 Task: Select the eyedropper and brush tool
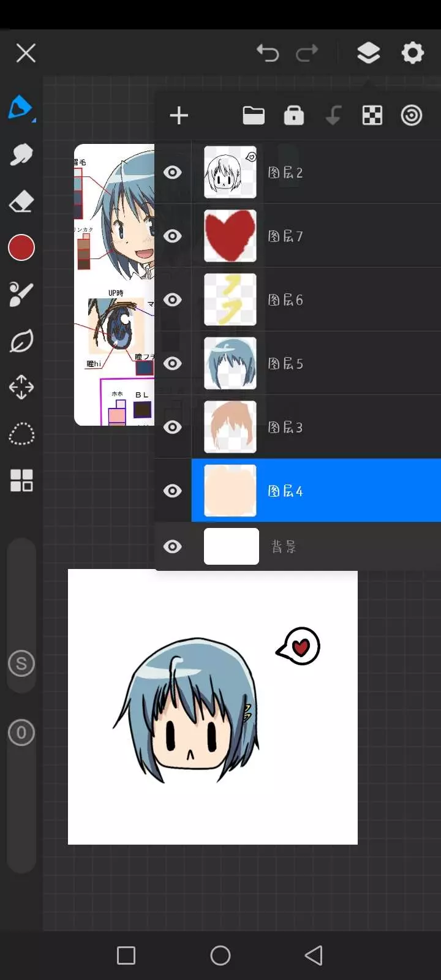click(x=21, y=294)
